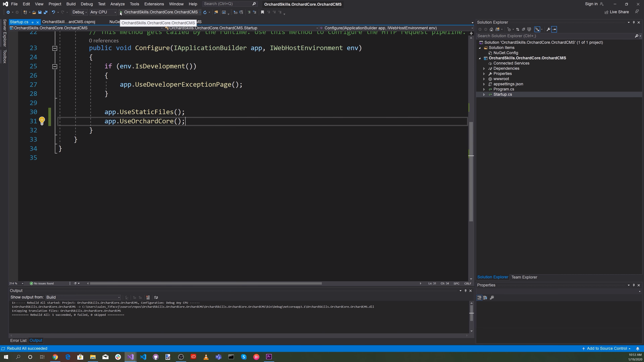
Task: Open the Analyze menu
Action: click(x=118, y=4)
